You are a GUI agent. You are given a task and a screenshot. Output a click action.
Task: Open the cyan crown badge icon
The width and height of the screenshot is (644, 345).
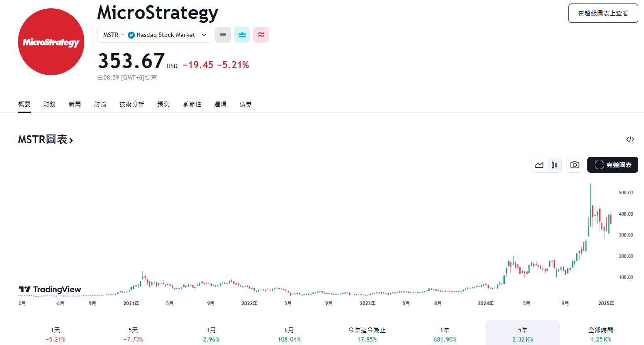click(x=242, y=34)
